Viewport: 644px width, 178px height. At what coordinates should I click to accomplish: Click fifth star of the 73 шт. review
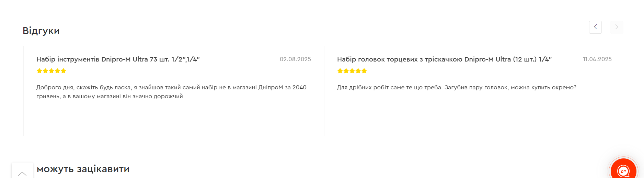(x=64, y=71)
